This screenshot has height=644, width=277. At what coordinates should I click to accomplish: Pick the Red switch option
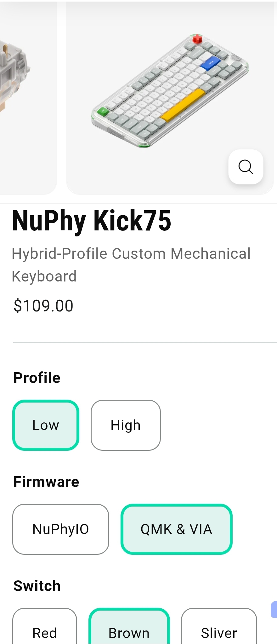coord(45,627)
